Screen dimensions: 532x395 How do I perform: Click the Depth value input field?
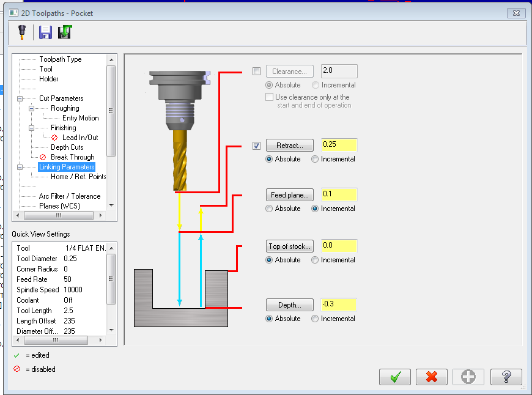point(338,305)
